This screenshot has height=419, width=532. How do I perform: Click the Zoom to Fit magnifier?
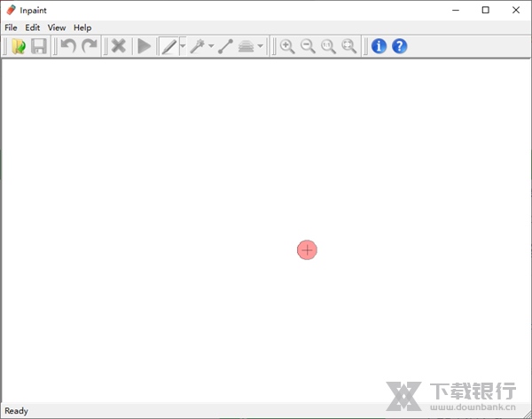point(348,46)
